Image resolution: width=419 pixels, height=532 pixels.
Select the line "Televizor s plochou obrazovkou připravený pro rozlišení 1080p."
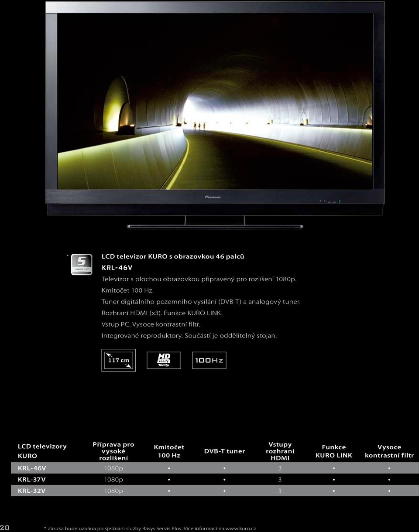coord(199,278)
